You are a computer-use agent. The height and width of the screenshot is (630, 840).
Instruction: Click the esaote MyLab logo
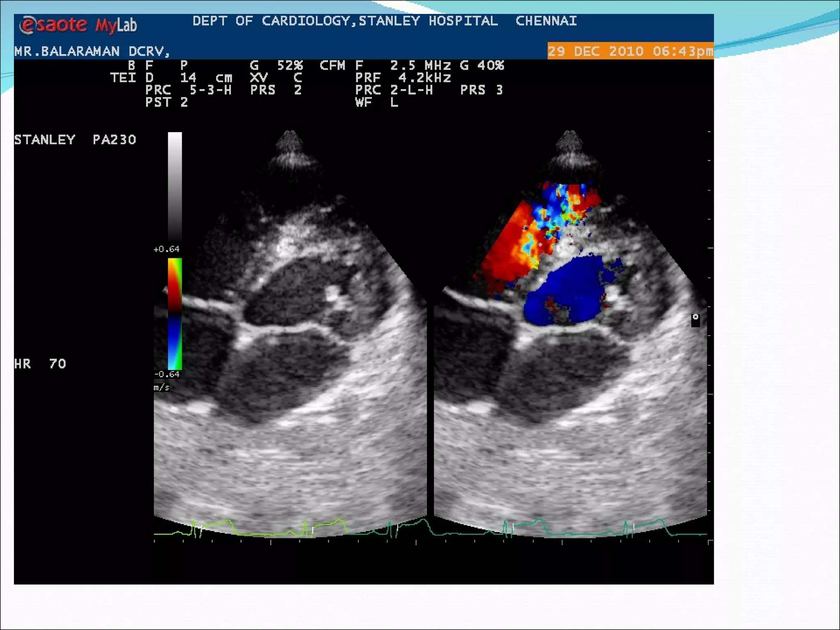78,25
